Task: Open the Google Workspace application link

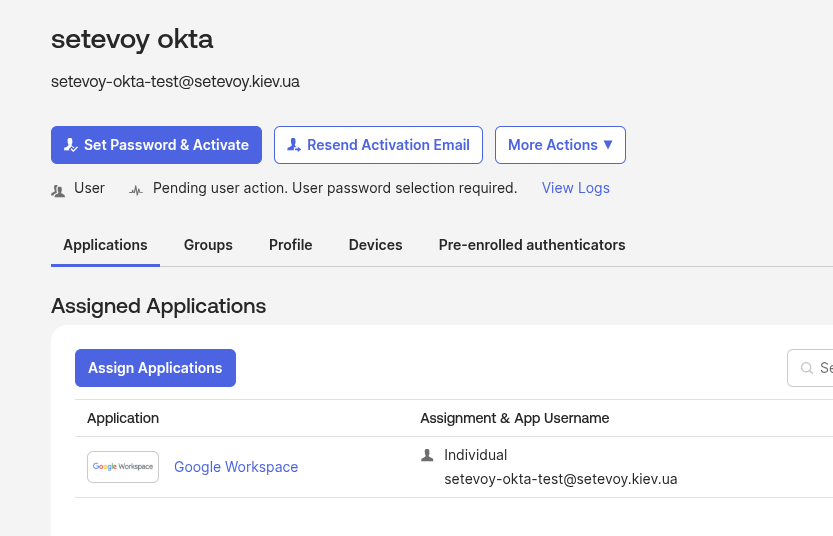Action: point(236,467)
